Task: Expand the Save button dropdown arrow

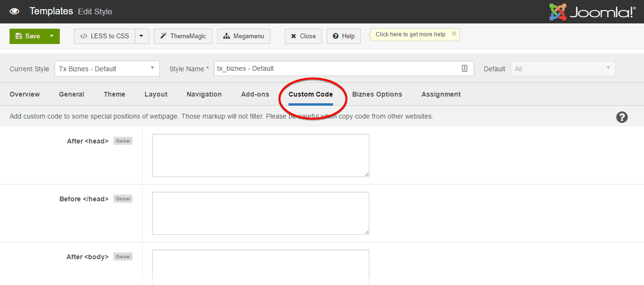Action: [x=52, y=36]
